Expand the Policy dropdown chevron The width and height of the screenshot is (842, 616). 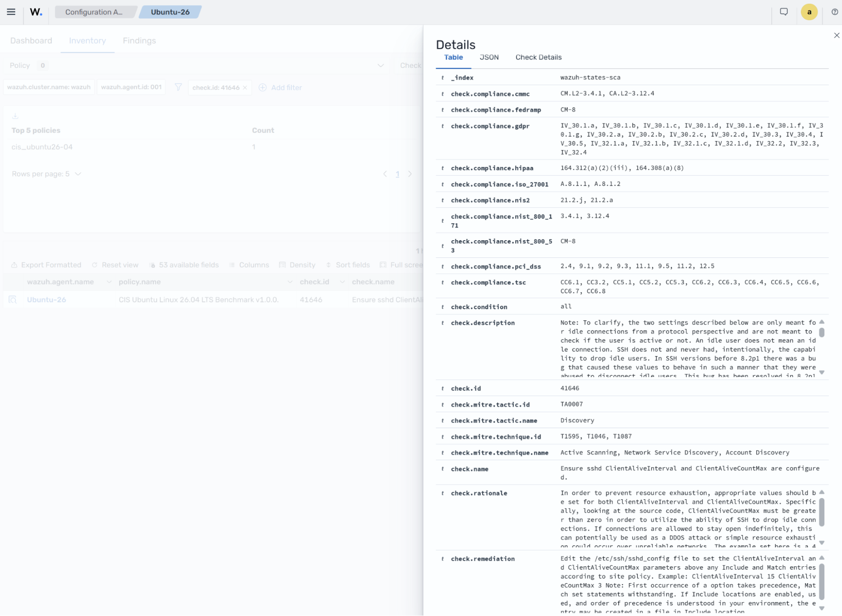tap(380, 65)
